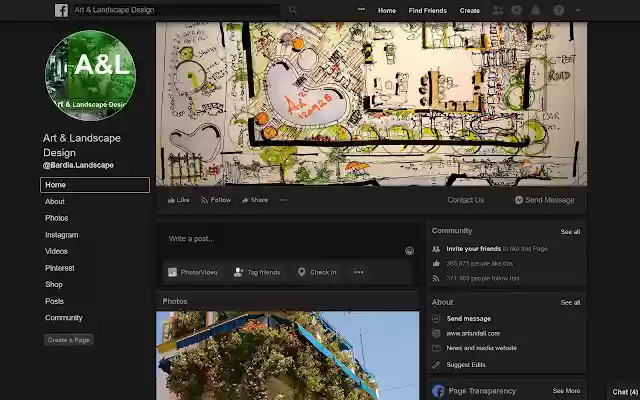
Task: Open the Facebook logo home icon
Action: coord(61,10)
